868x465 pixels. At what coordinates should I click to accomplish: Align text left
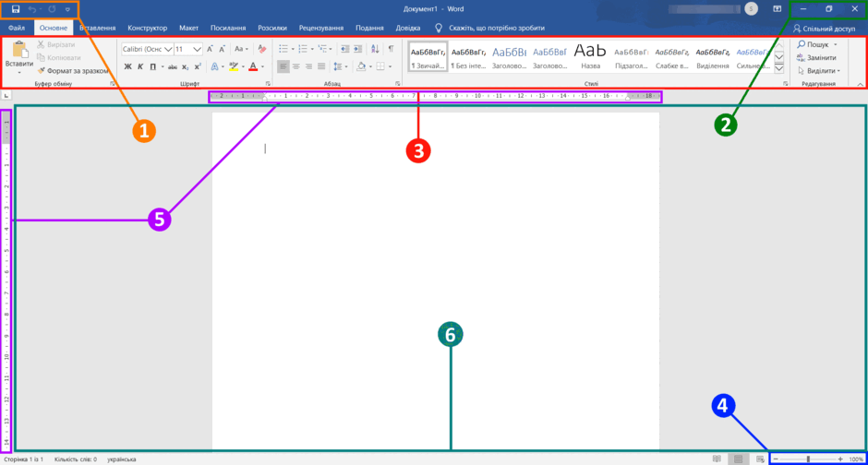(283, 67)
